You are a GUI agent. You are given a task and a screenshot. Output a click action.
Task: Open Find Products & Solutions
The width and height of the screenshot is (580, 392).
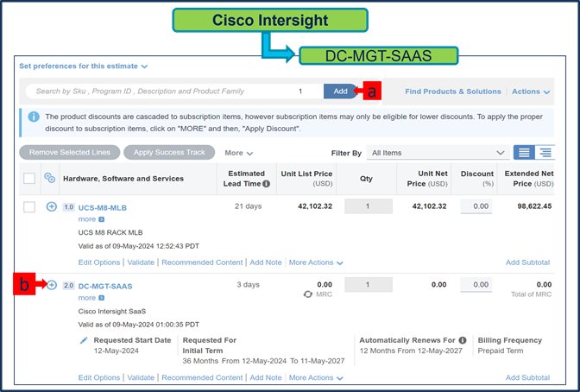(453, 92)
